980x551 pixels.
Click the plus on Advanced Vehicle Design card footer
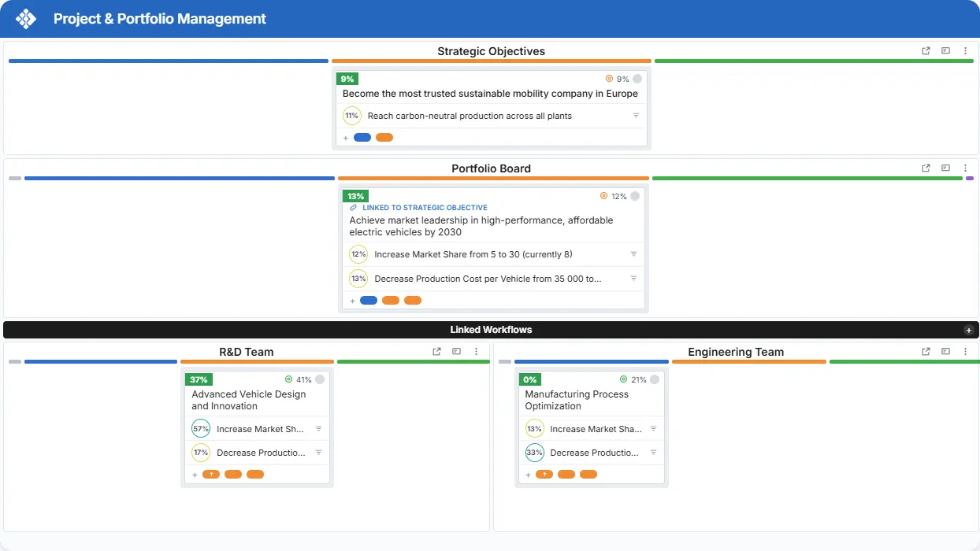pyautogui.click(x=195, y=475)
